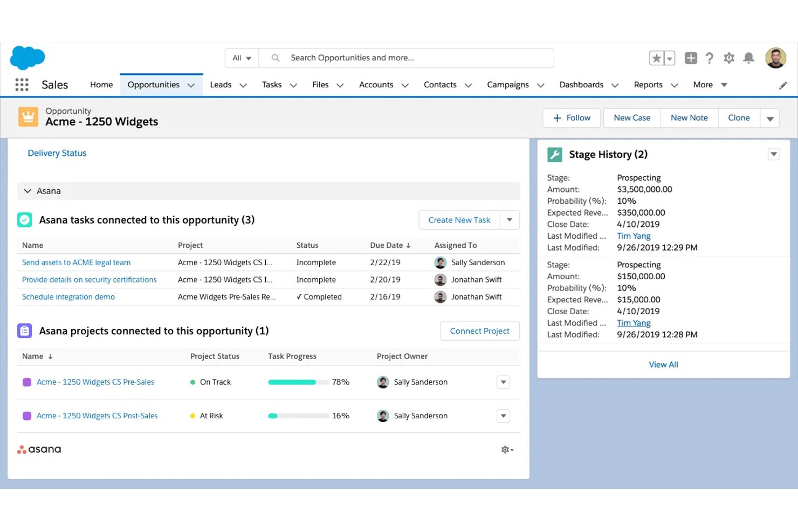Click the Connect Project button

point(480,331)
